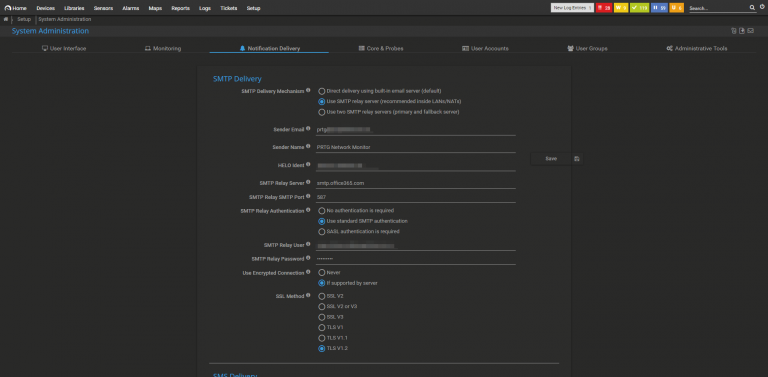Switch to the Monitoring tab
The image size is (768, 377).
pyautogui.click(x=163, y=48)
